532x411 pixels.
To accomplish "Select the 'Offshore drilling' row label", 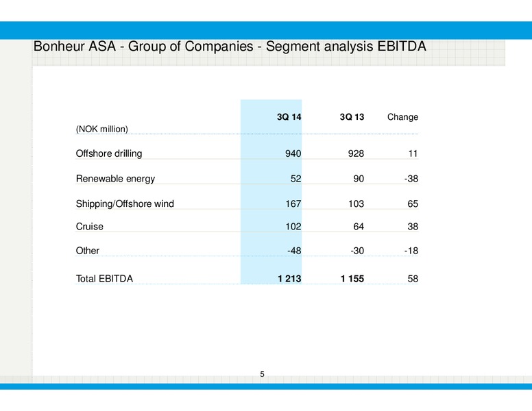I will (109, 153).
